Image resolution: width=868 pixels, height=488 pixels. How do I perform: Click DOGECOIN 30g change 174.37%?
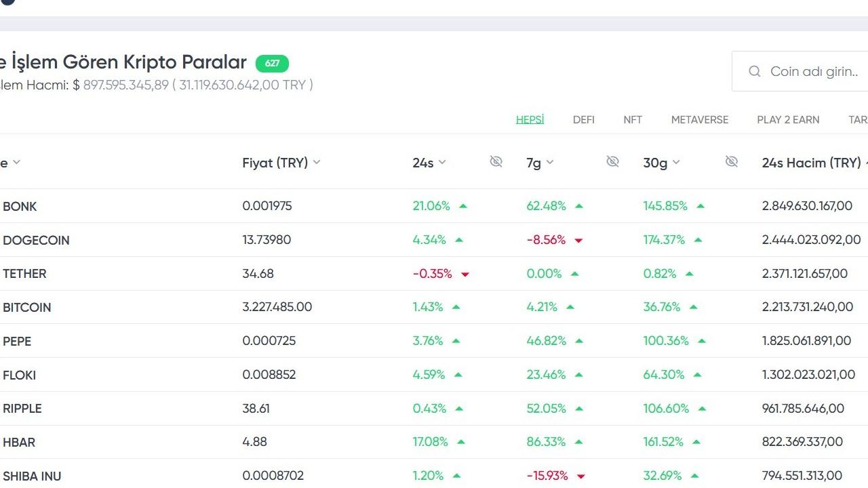pyautogui.click(x=664, y=240)
